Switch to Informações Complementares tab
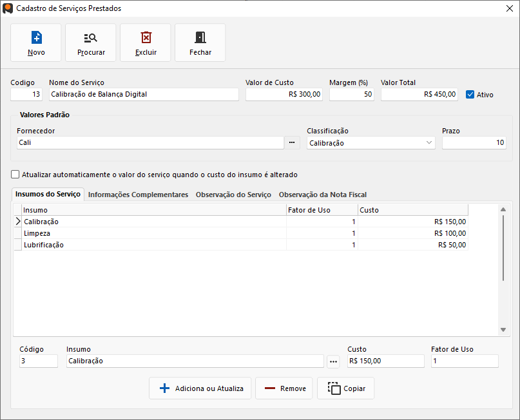Image resolution: width=520 pixels, height=420 pixels. (x=138, y=195)
